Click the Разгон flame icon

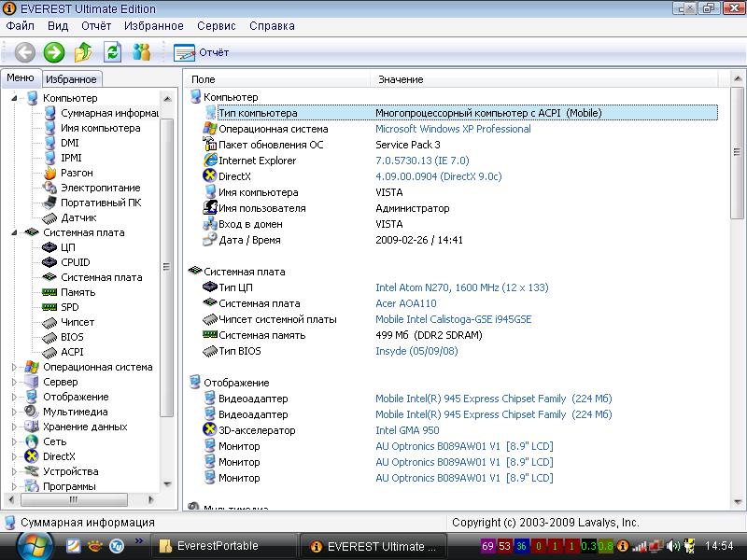(49, 173)
